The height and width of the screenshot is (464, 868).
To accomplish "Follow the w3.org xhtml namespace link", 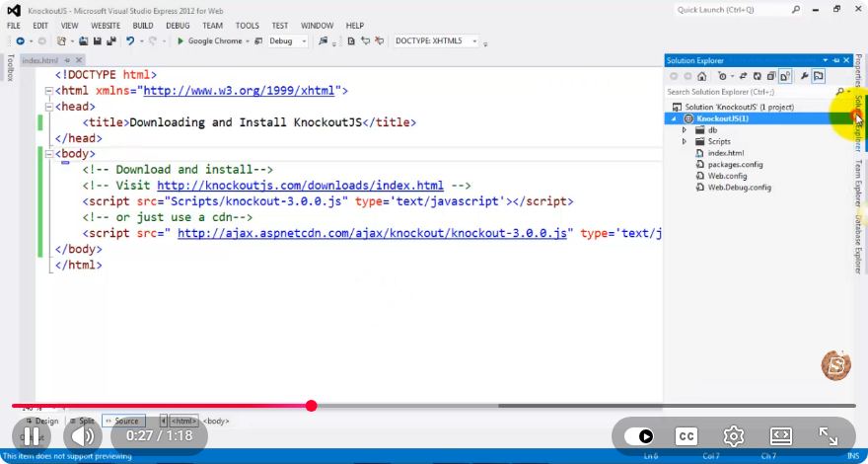I will click(x=239, y=91).
